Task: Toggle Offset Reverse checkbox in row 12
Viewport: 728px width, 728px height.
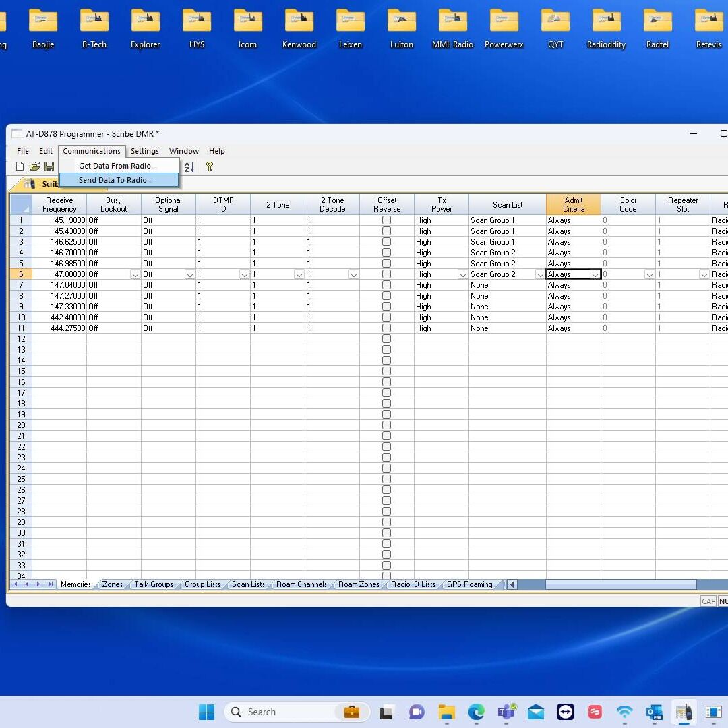Action: tap(386, 339)
